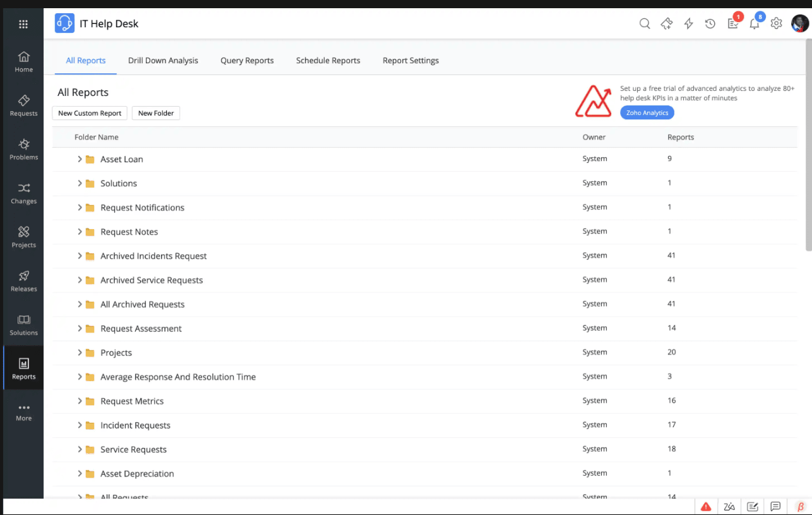
Task: Click the lightning bolt quick actions icon
Action: click(688, 24)
